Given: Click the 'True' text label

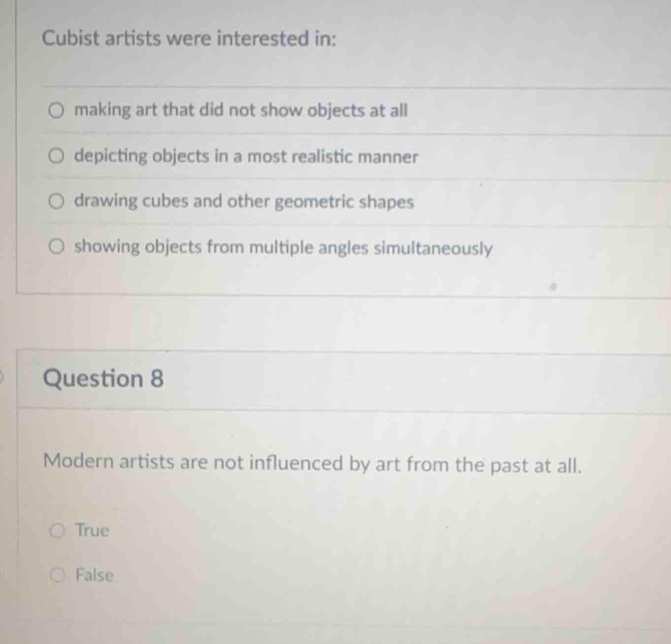Looking at the screenshot, I should 91,531.
